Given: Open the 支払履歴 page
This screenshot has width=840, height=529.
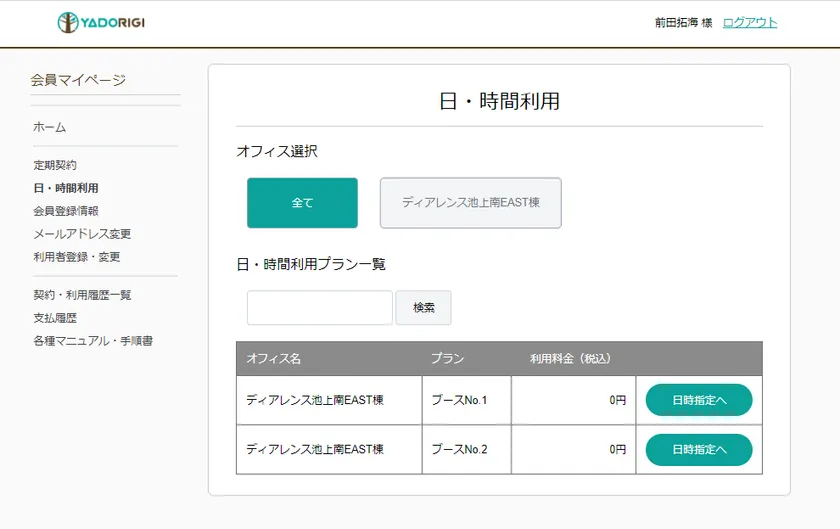Looking at the screenshot, I should coord(55,318).
